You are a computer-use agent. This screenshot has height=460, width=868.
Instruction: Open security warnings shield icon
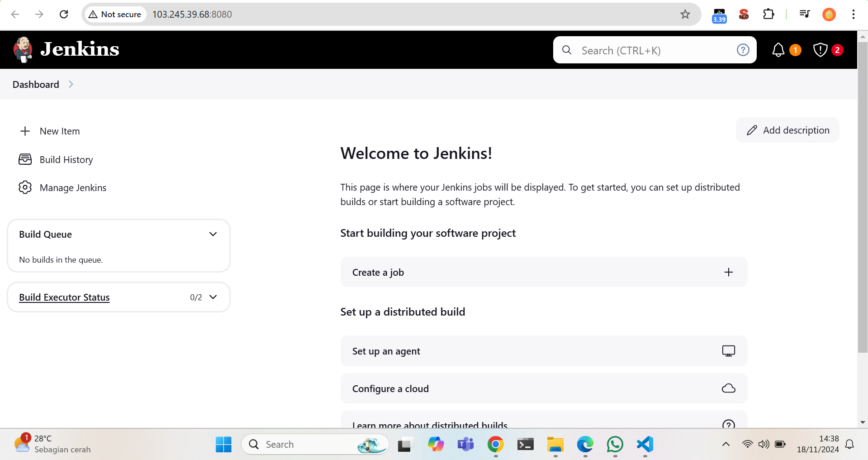[x=820, y=50]
